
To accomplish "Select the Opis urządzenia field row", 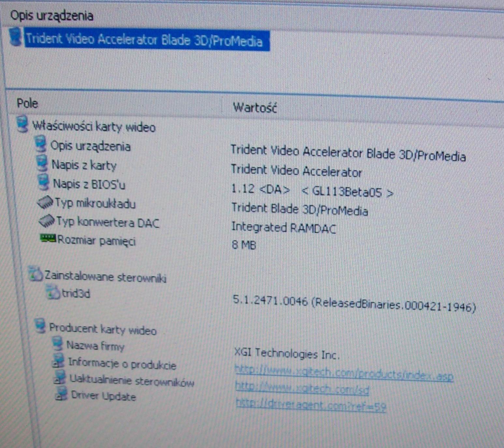I will click(90, 146).
